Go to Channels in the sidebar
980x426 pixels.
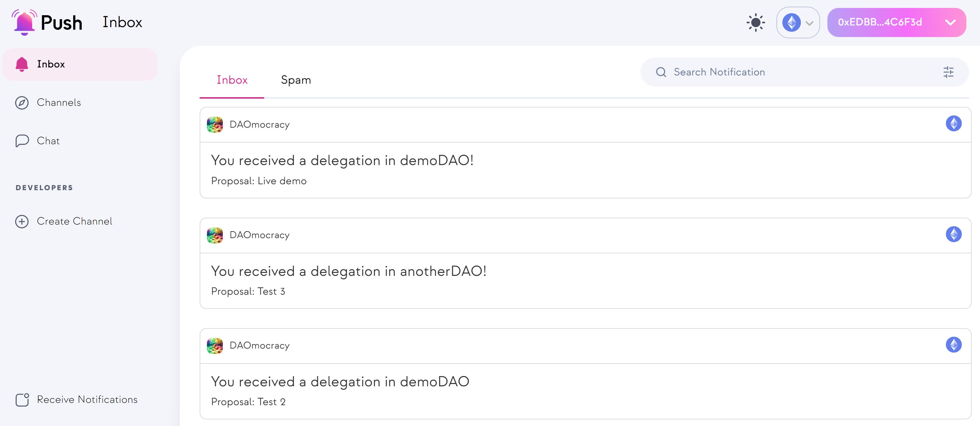click(80, 103)
